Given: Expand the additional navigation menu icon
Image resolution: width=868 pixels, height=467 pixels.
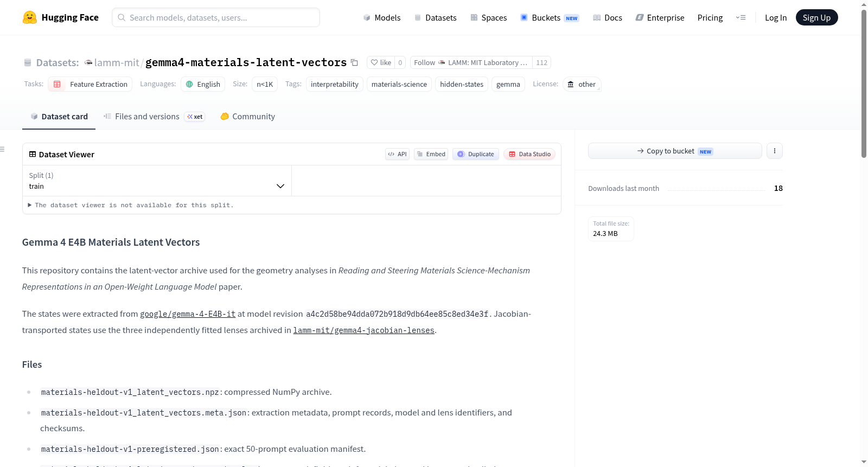Looking at the screenshot, I should coord(741,17).
